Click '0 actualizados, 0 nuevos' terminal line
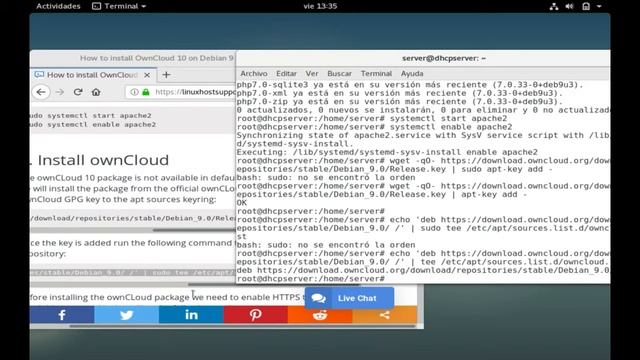Viewport: 640px width, 360px height. 423,110
